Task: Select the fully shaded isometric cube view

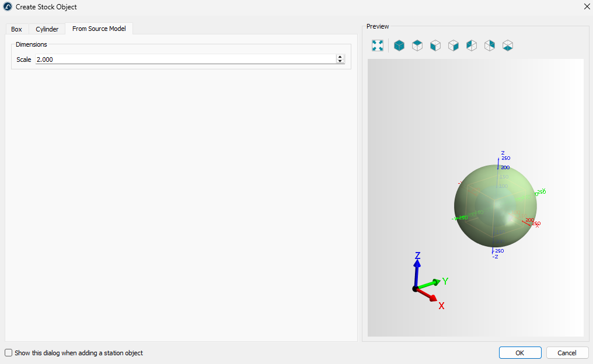Action: point(399,45)
